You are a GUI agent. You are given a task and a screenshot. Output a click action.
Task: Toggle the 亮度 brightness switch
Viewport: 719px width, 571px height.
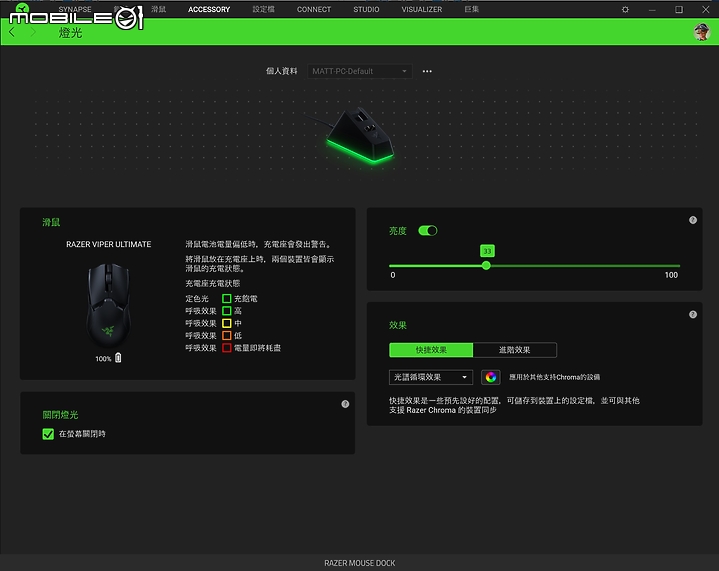pos(428,231)
